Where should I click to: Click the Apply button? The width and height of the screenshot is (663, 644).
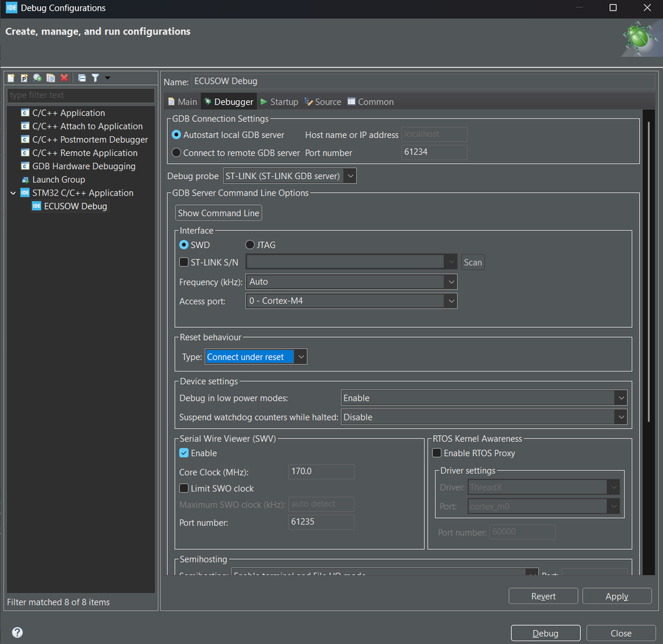[617, 596]
